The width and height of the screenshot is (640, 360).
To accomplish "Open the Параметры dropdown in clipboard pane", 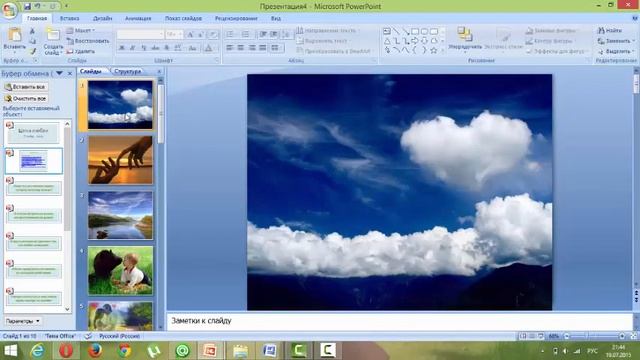I will (x=23, y=321).
